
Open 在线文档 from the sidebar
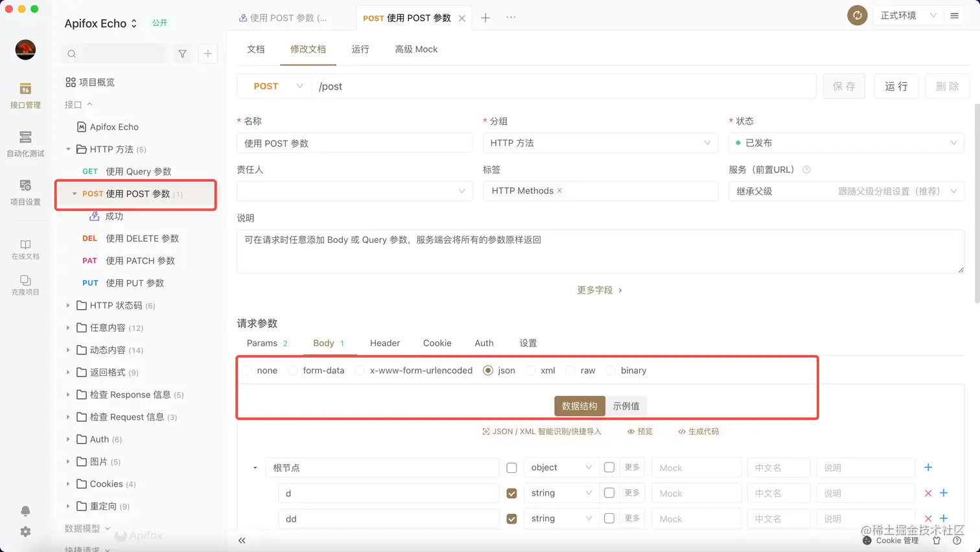pos(25,249)
